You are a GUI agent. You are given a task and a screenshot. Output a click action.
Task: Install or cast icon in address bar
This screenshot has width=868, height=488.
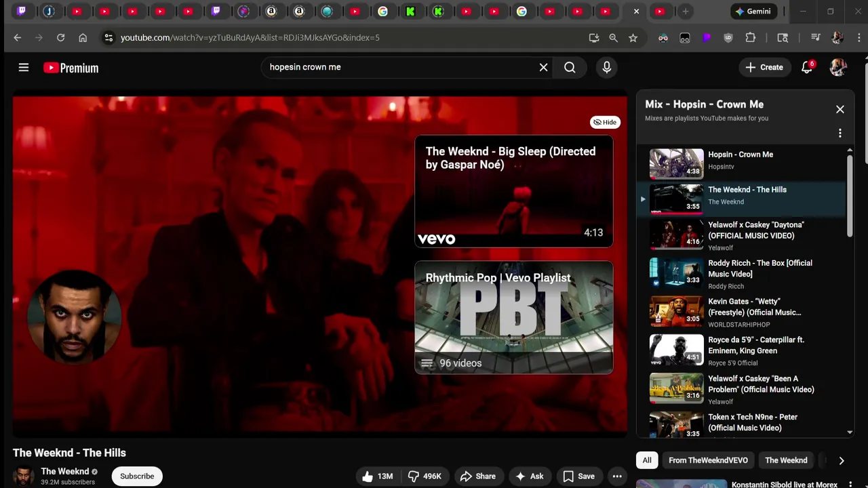594,38
